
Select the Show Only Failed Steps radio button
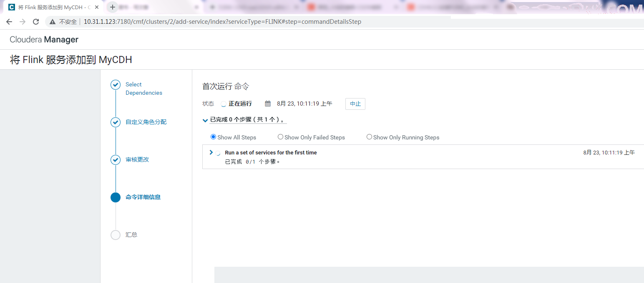click(x=280, y=137)
